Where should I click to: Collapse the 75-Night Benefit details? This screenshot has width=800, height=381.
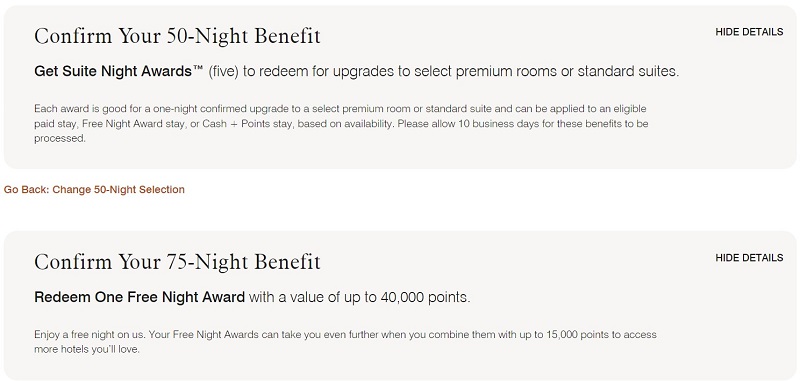pos(749,258)
